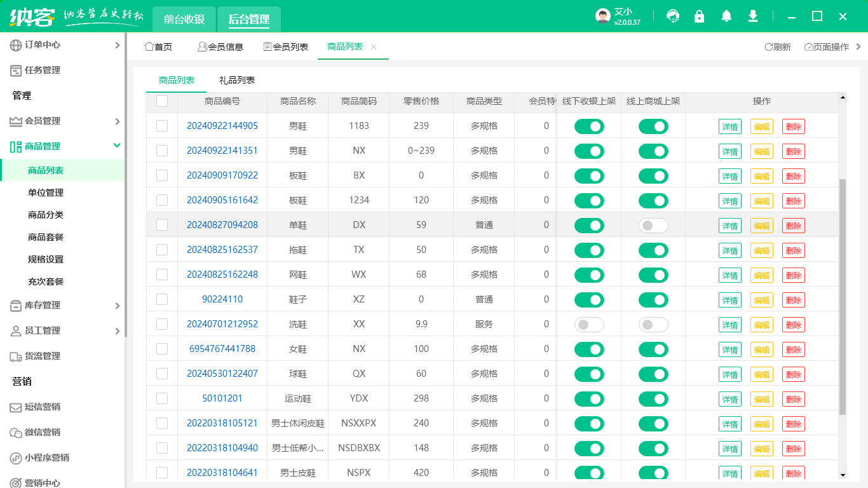Image resolution: width=868 pixels, height=488 pixels.
Task: Click the customer service headset icon
Action: coord(673,17)
